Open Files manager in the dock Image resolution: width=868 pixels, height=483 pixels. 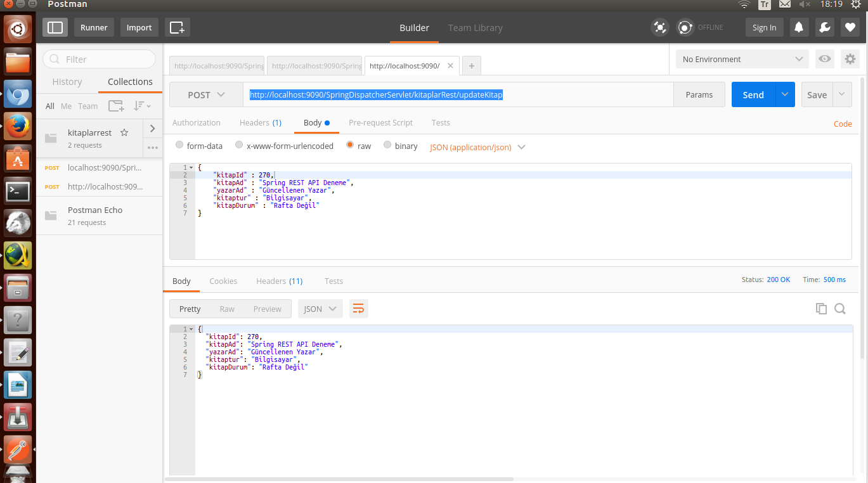tap(18, 61)
